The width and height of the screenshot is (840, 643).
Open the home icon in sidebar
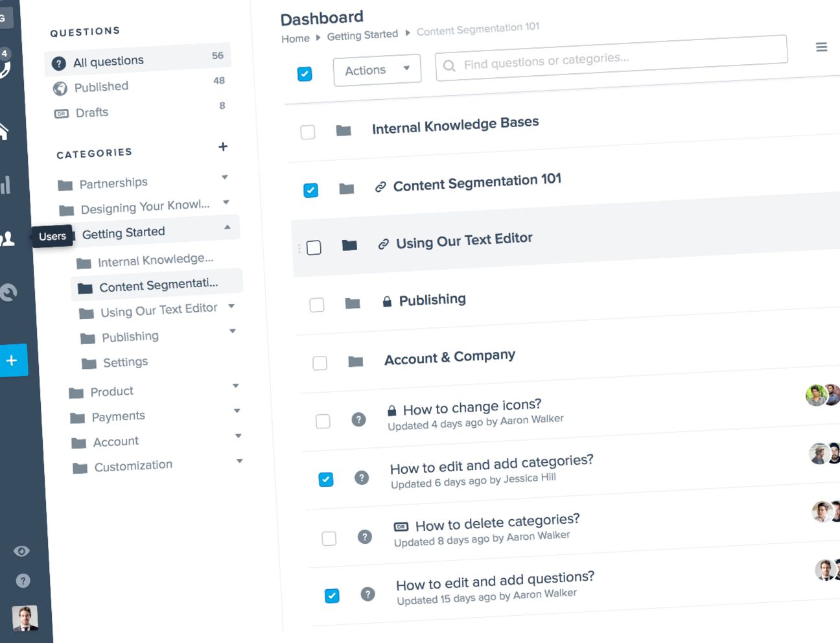point(4,132)
